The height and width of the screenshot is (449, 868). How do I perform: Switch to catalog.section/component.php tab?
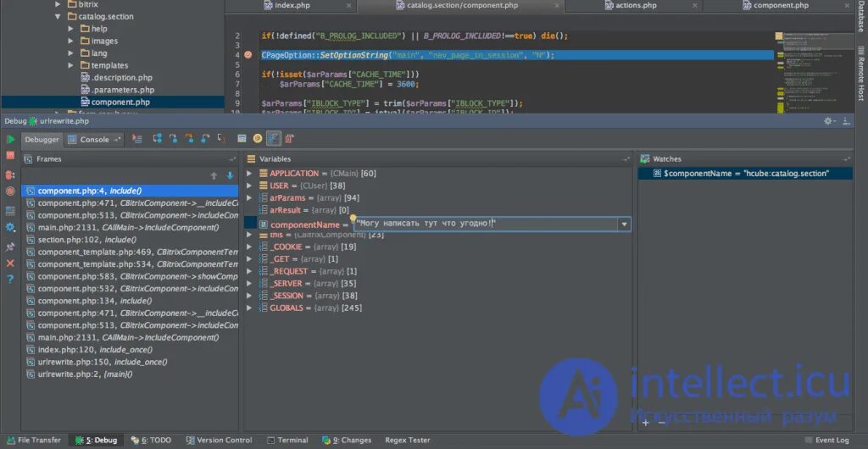(x=463, y=6)
